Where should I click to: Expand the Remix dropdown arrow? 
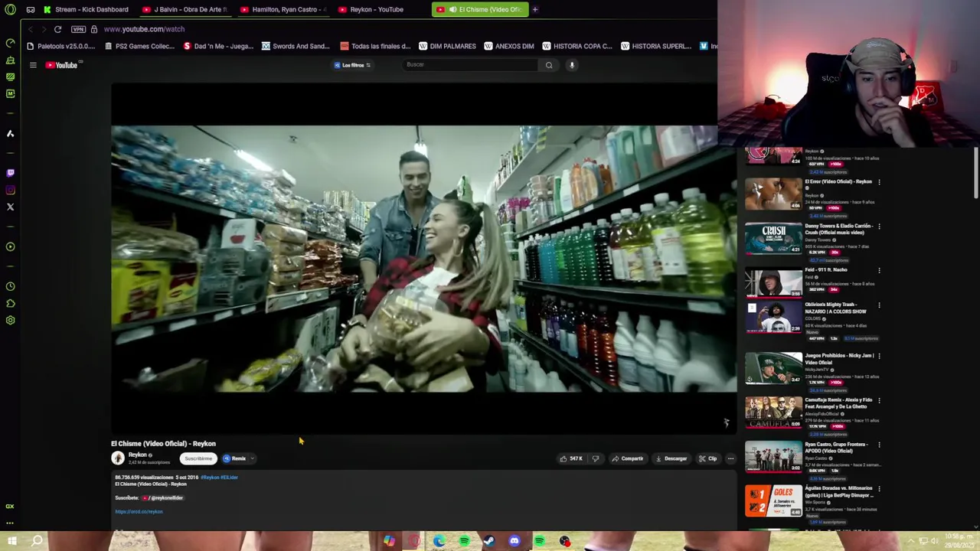(252, 458)
